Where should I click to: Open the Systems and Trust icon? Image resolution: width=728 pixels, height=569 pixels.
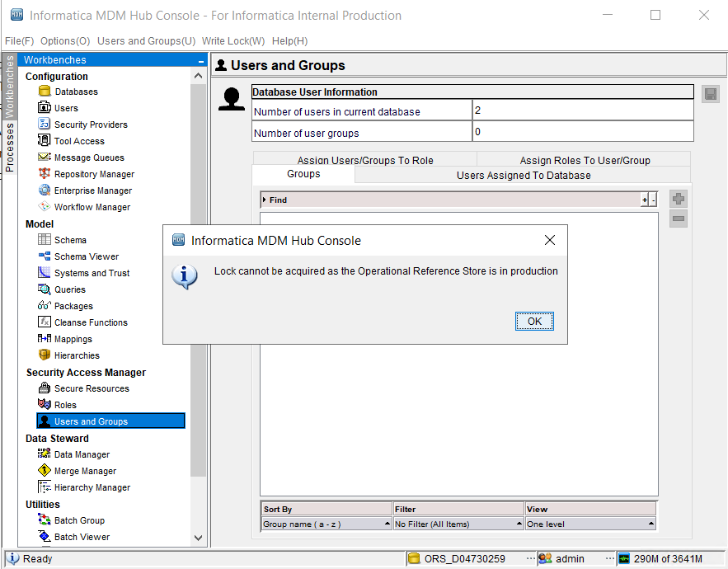[x=44, y=272]
